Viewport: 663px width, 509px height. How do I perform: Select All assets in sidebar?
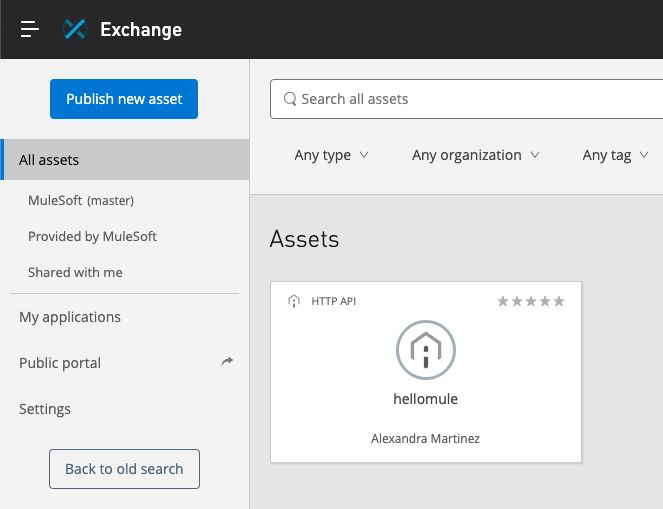tap(49, 160)
